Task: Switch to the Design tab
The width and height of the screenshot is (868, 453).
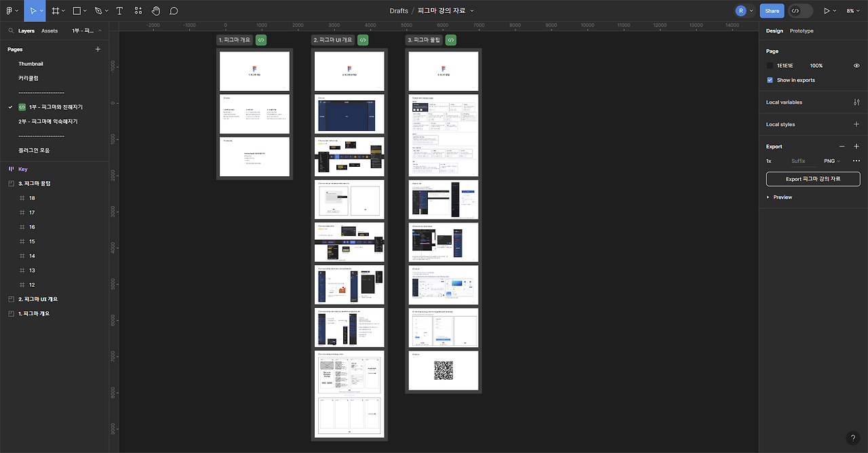Action: pyautogui.click(x=774, y=31)
